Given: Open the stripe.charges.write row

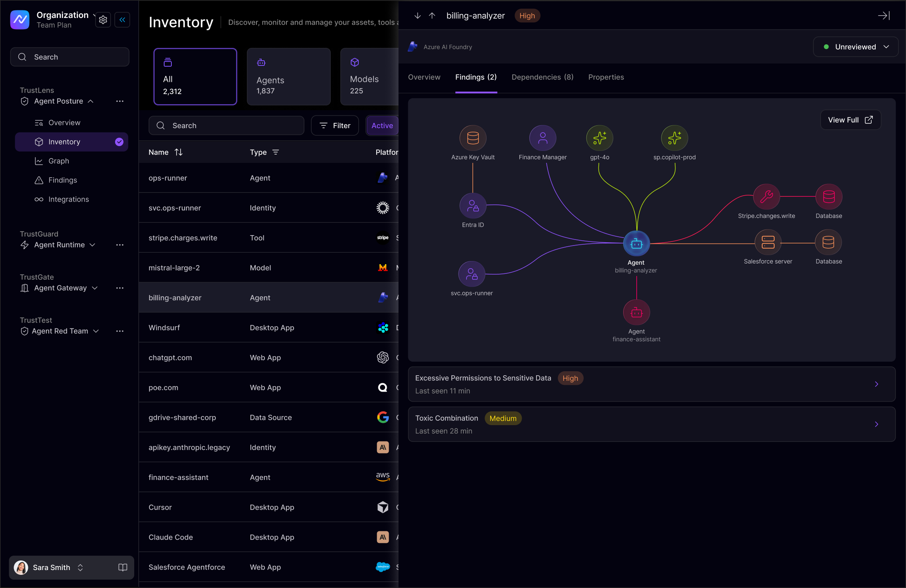Looking at the screenshot, I should click(x=268, y=238).
